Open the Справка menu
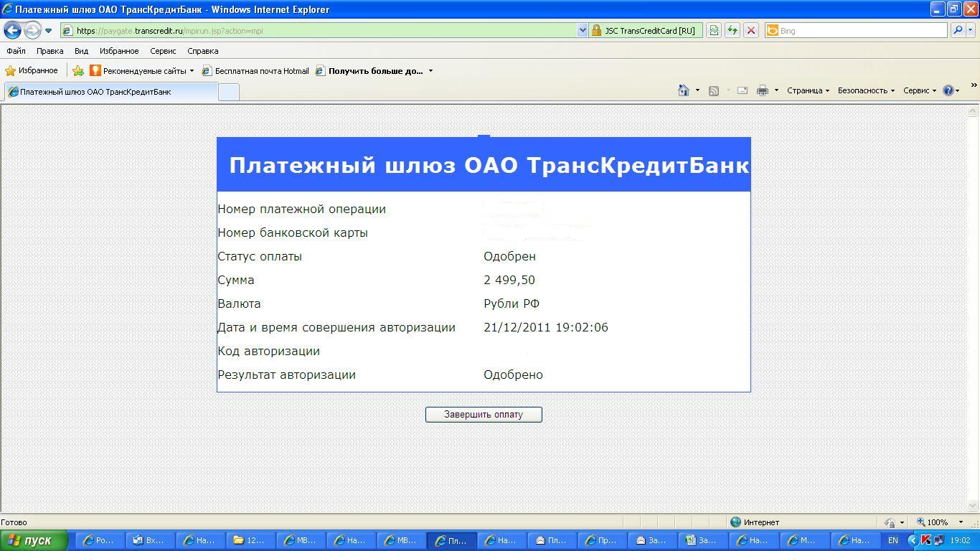The height and width of the screenshot is (551, 980). (x=202, y=51)
